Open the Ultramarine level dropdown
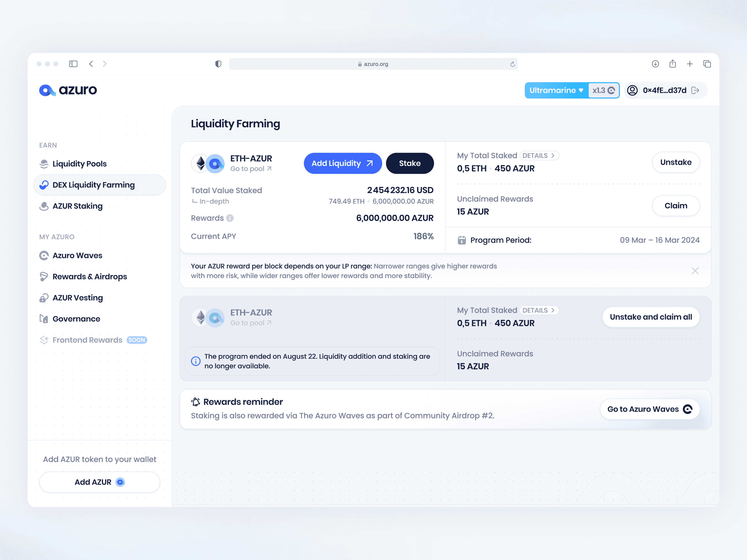 pyautogui.click(x=556, y=91)
